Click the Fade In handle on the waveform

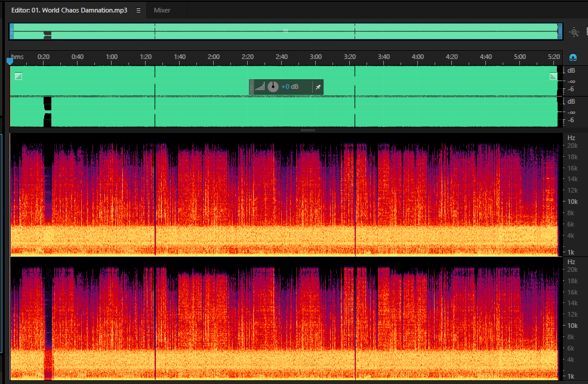pos(19,76)
